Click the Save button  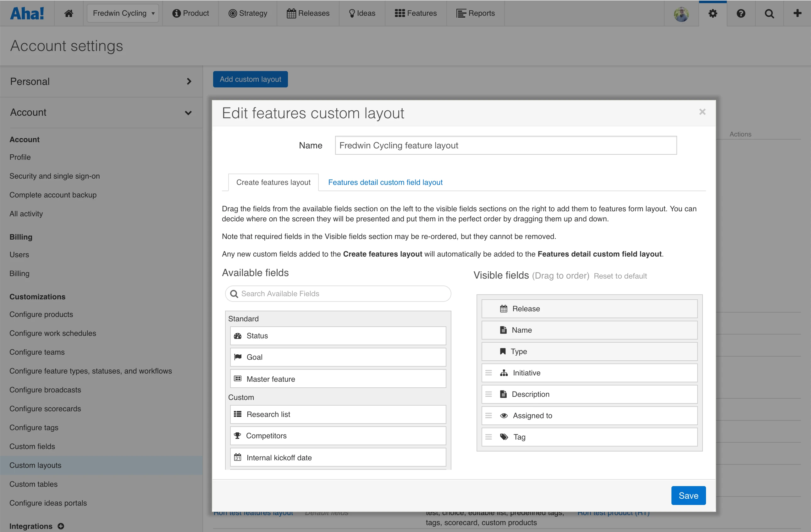[688, 495]
